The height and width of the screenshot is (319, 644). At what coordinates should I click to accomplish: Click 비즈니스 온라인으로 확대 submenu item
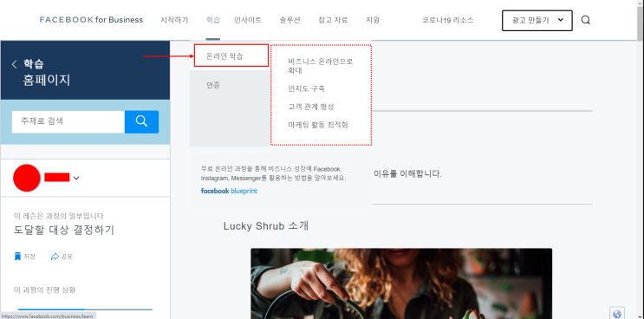[321, 66]
